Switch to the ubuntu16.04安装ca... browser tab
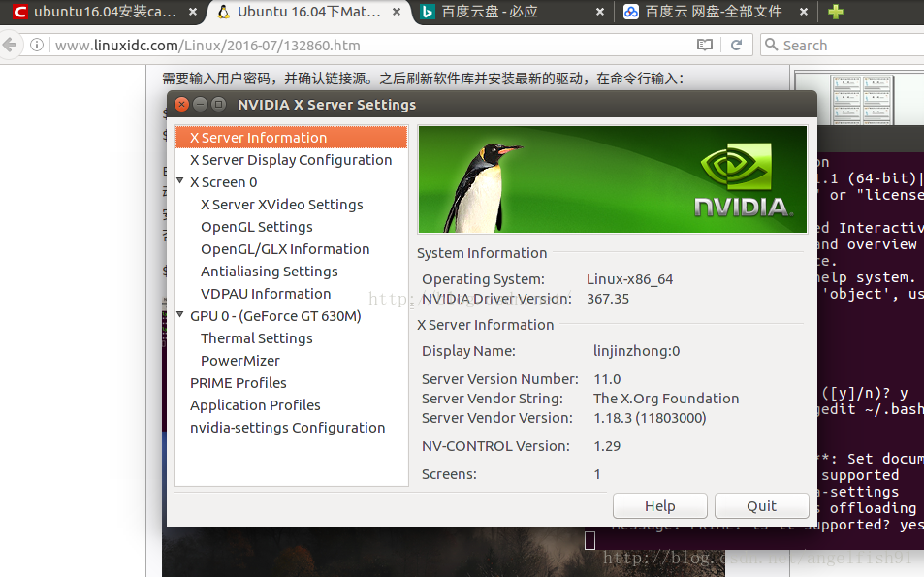Screen dimensions: 924x577 click(x=105, y=12)
